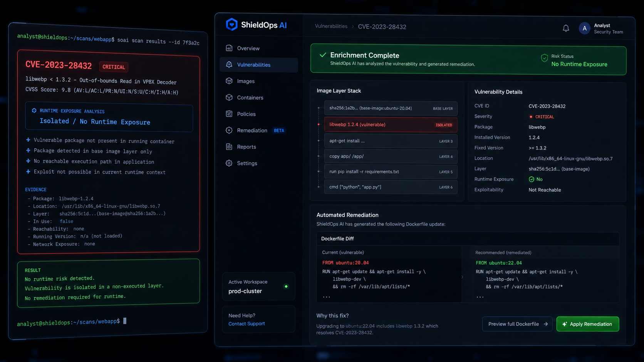
Task: Click the Vulnerabilities sidebar icon
Action: (x=229, y=65)
